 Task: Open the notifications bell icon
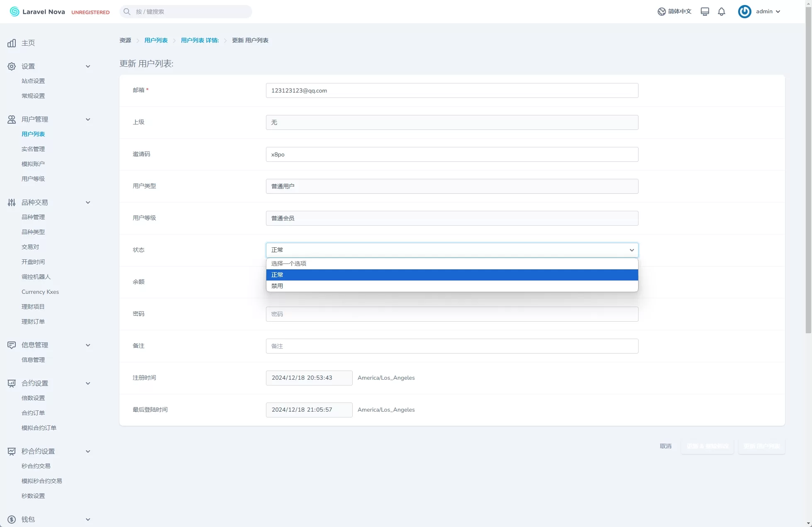pyautogui.click(x=722, y=12)
